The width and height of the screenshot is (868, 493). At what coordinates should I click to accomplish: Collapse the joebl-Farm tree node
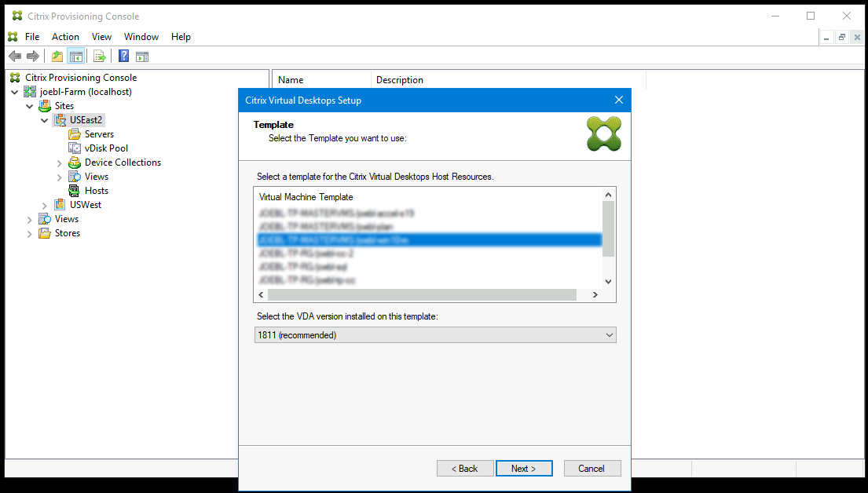(x=14, y=91)
